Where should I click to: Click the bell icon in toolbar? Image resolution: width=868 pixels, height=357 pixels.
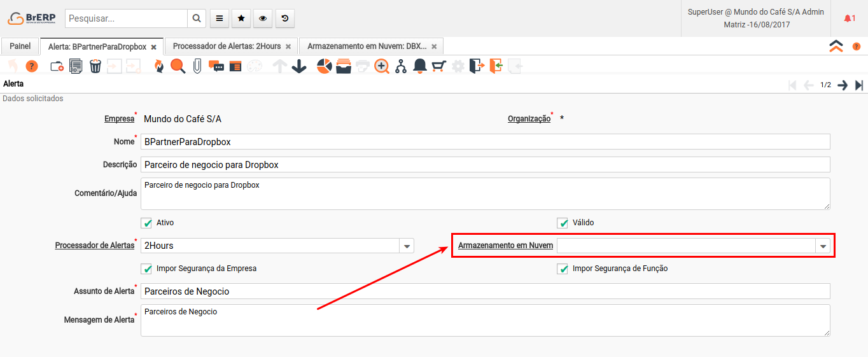(x=419, y=66)
